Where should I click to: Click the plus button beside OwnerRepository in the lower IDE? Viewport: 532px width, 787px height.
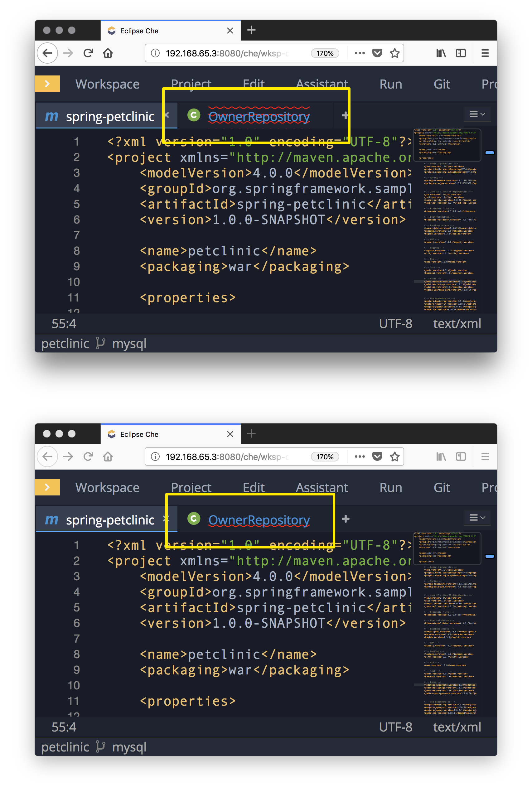coord(346,519)
